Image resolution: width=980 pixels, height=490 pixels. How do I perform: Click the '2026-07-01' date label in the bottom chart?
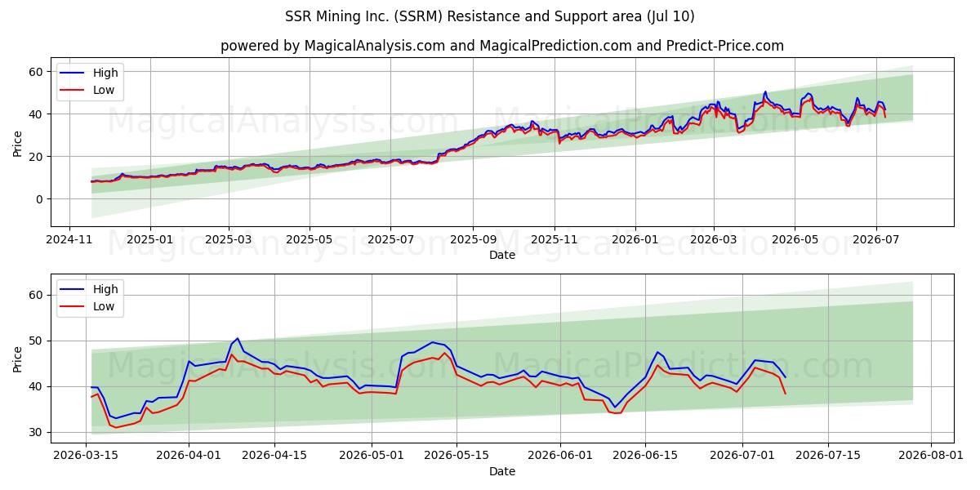click(742, 457)
